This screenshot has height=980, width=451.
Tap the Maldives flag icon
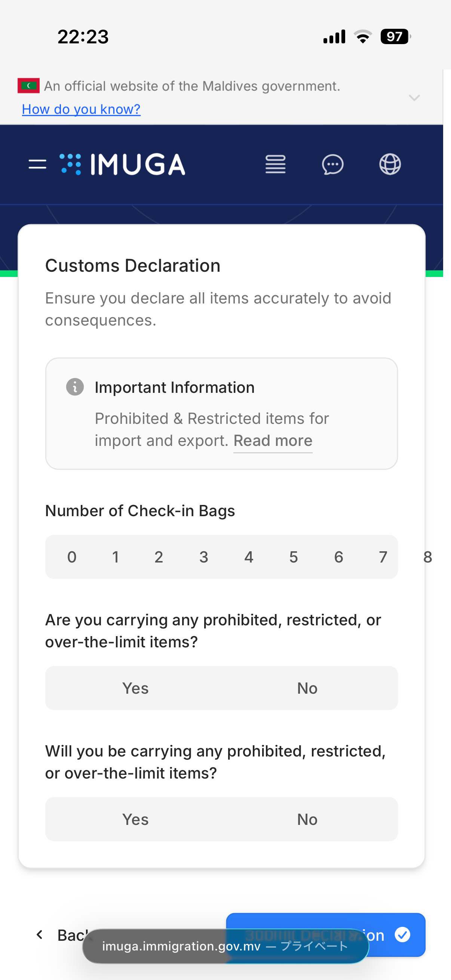click(28, 86)
